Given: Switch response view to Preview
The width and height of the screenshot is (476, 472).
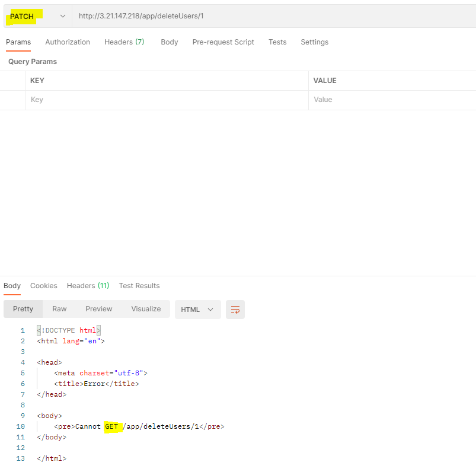Looking at the screenshot, I should (x=98, y=308).
